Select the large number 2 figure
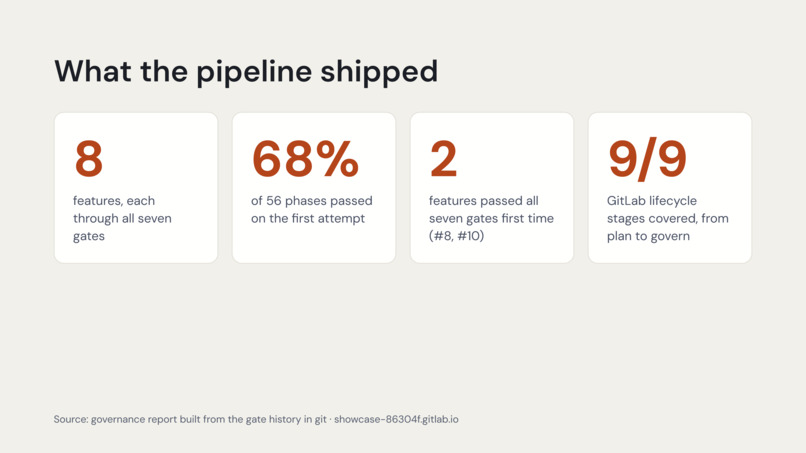806x453 pixels. click(444, 159)
